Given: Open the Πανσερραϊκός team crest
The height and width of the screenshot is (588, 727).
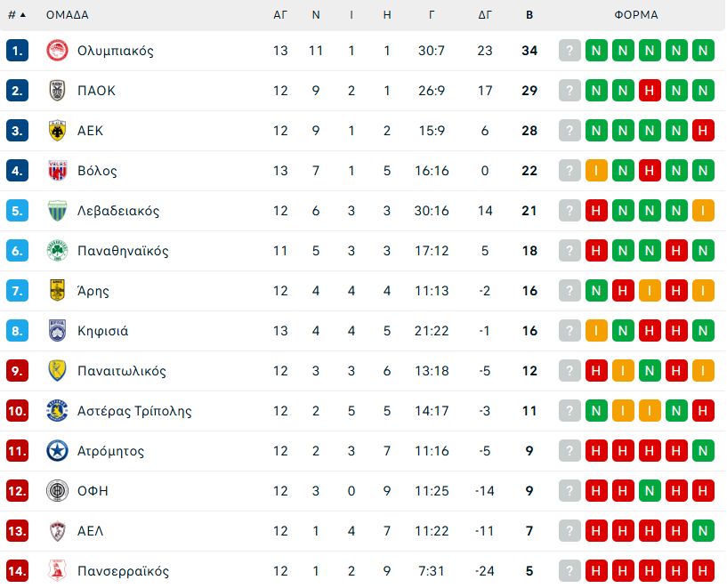Looking at the screenshot, I should [x=57, y=571].
